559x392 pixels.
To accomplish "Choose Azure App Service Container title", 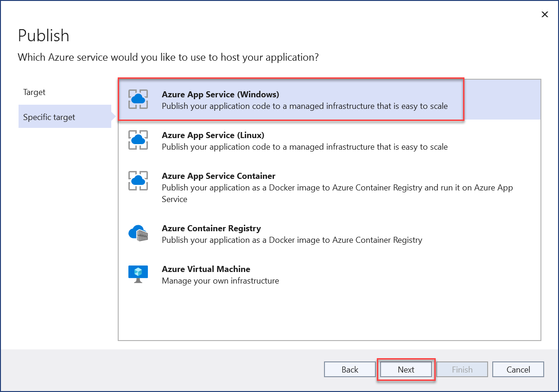I will pos(219,176).
